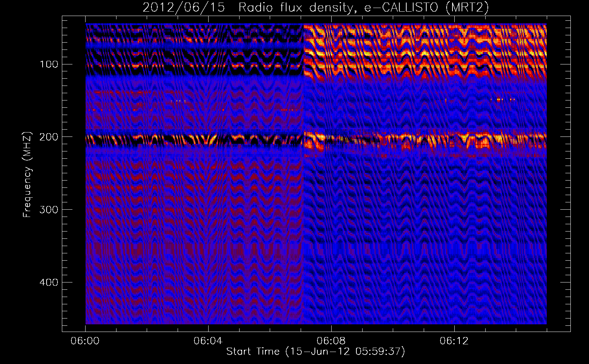The image size is (589, 364).
Task: Click the 06:08 time tick label
Action: click(331, 341)
